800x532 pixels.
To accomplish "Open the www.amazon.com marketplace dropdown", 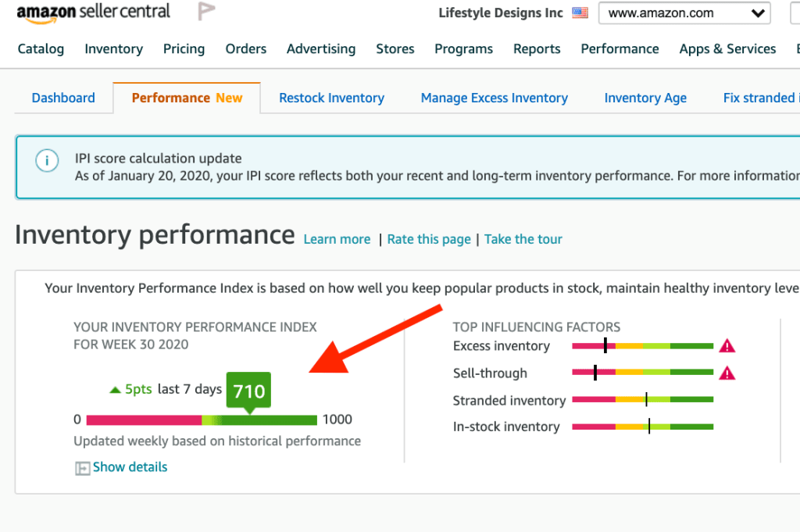I will (x=684, y=13).
